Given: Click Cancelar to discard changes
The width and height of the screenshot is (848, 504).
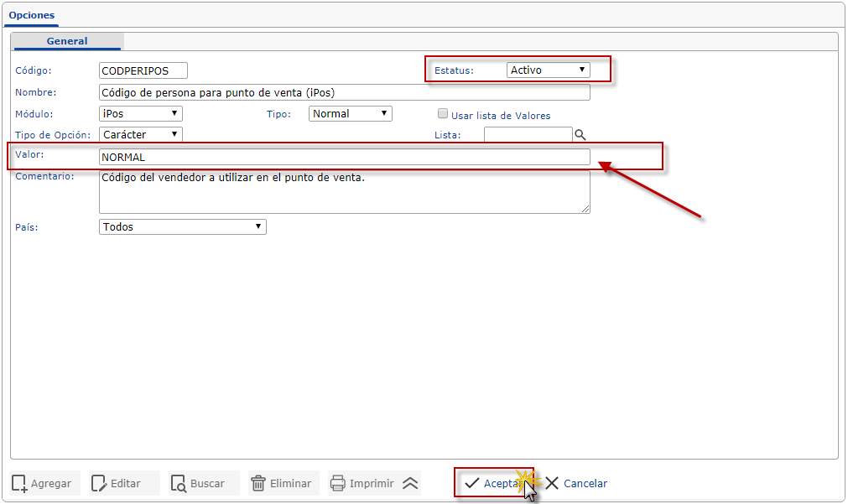Looking at the screenshot, I should 576,483.
